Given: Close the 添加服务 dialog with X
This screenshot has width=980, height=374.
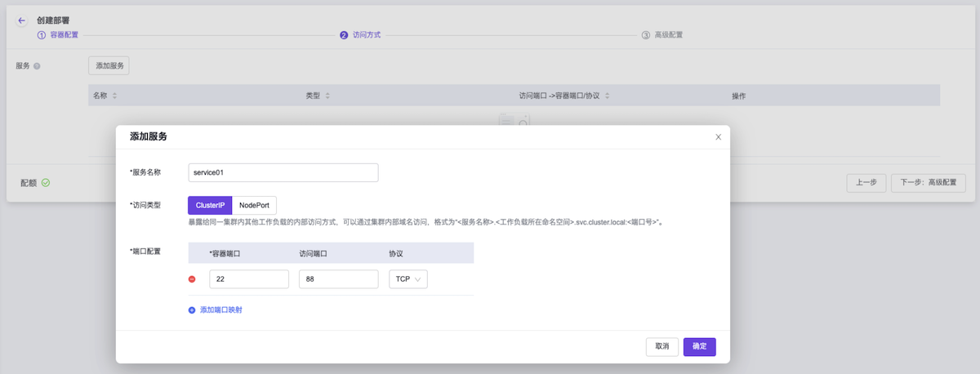Looking at the screenshot, I should (718, 137).
